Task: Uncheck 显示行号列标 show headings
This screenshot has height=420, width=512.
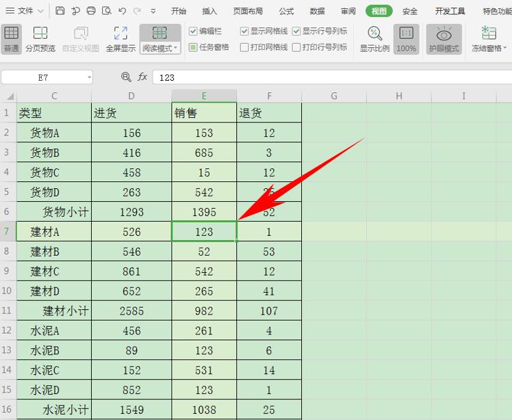Action: coord(296,31)
